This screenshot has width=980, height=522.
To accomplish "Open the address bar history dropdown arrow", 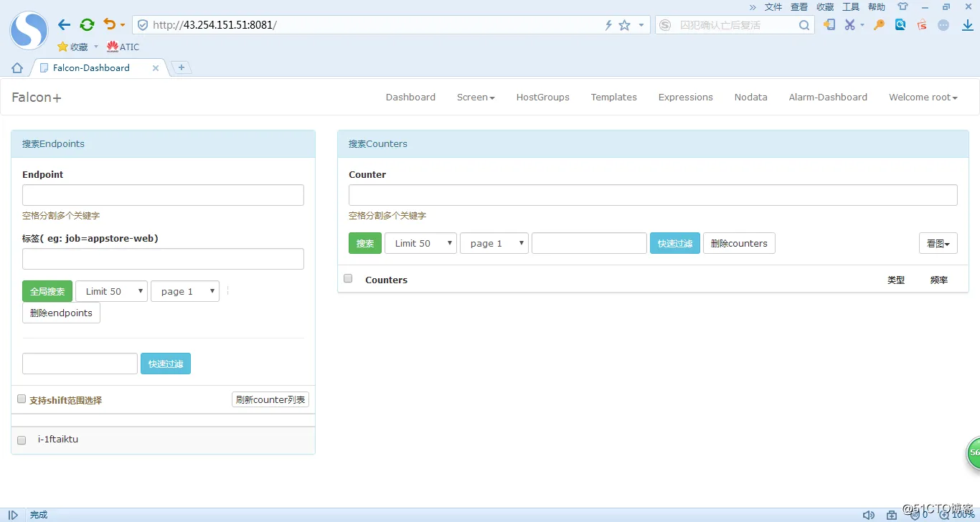I will 641,25.
